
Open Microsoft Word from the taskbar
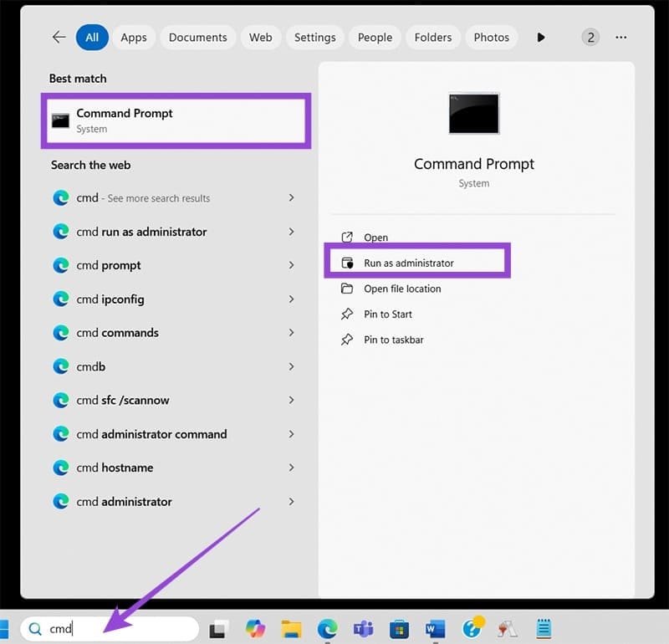(x=435, y=629)
